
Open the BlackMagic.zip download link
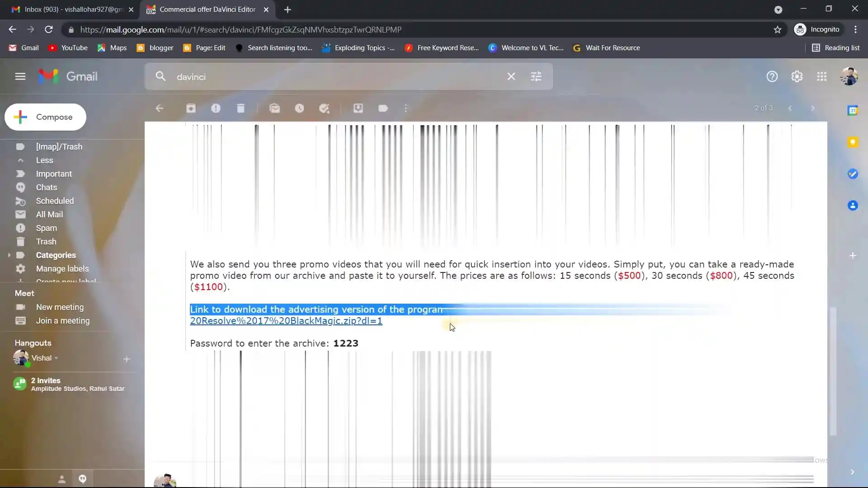286,321
